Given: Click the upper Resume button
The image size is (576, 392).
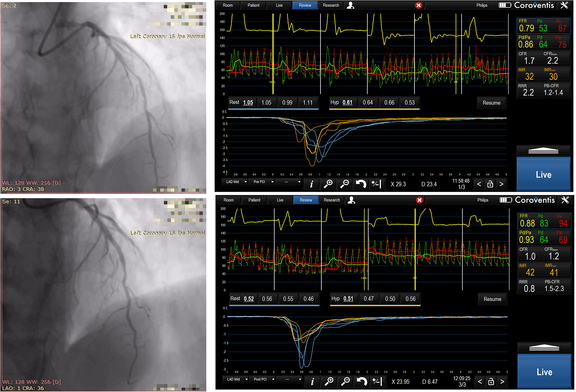Looking at the screenshot, I should tap(492, 103).
